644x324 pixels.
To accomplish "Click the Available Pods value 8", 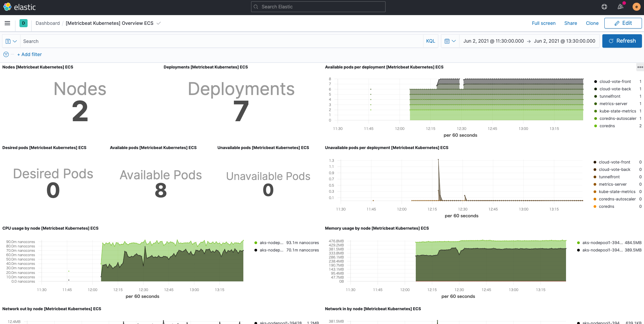I will (161, 190).
